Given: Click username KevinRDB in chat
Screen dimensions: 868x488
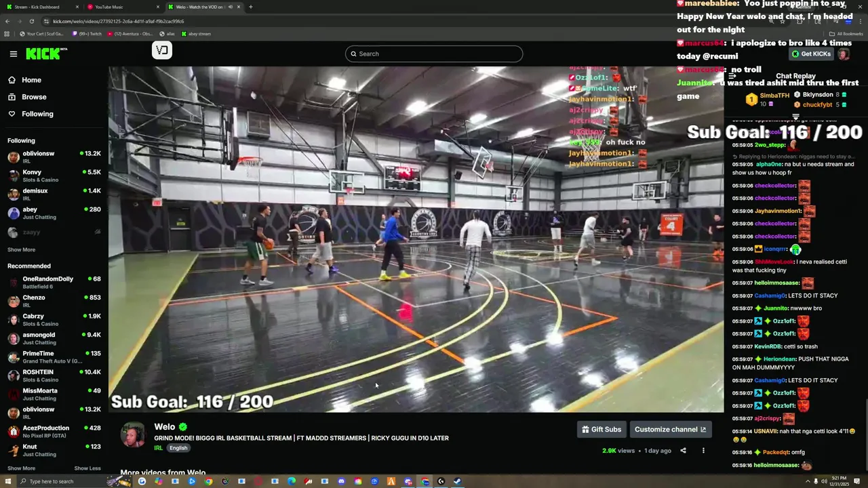Looking at the screenshot, I should pos(768,346).
